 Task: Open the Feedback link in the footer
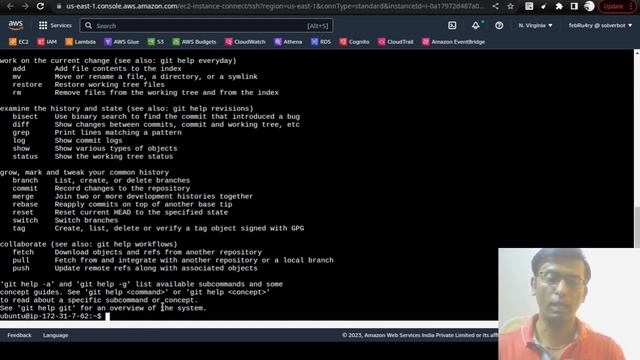(19, 335)
